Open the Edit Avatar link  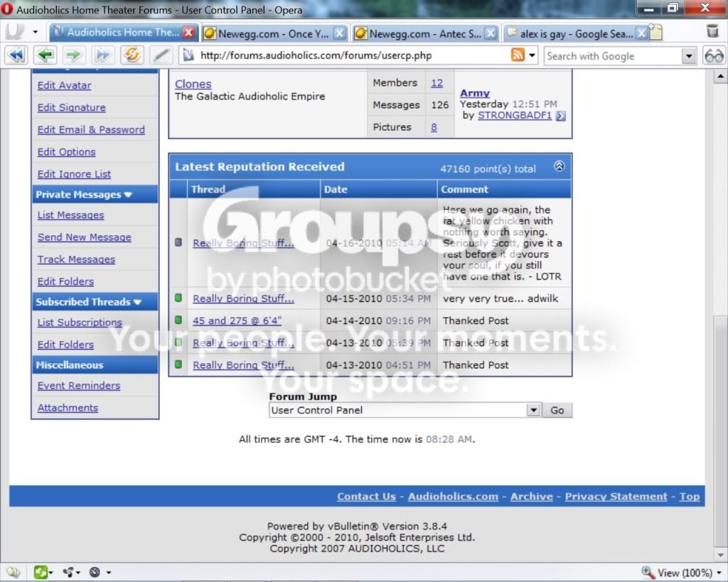pyautogui.click(x=64, y=85)
